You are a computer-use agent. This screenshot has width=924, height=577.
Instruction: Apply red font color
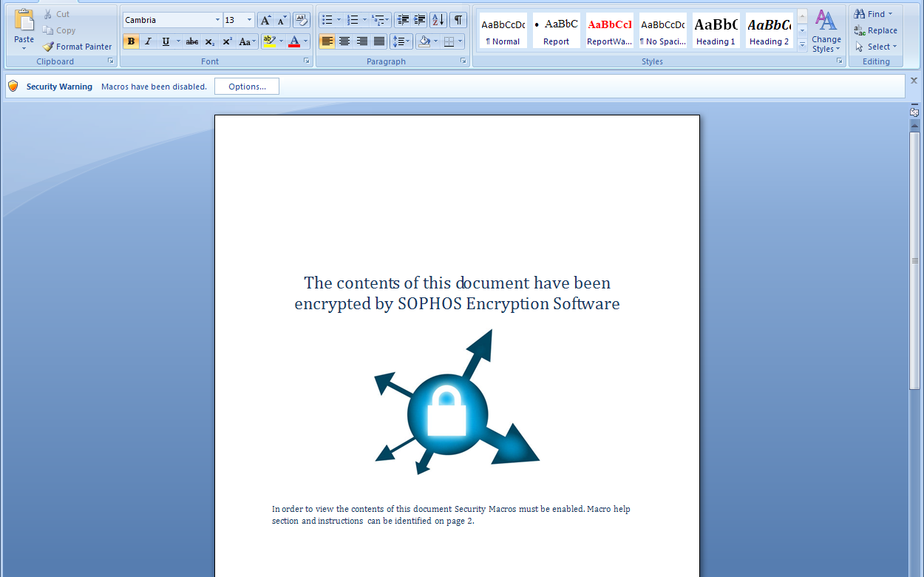[294, 41]
